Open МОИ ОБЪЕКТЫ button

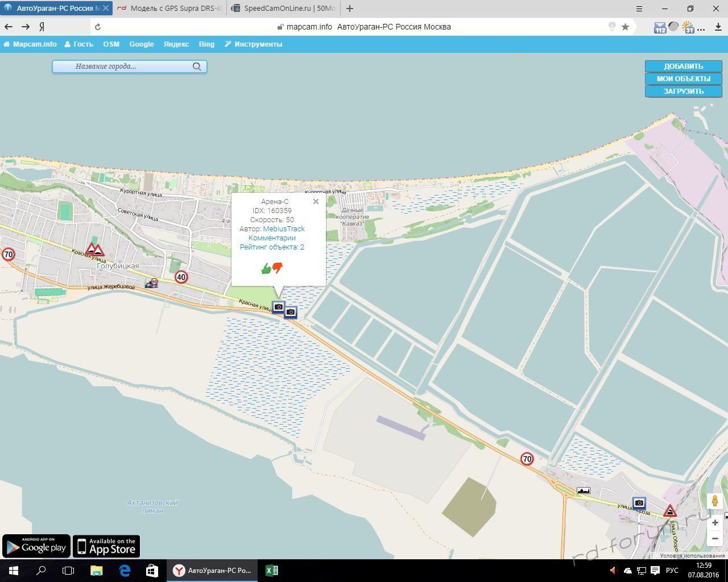coord(683,79)
